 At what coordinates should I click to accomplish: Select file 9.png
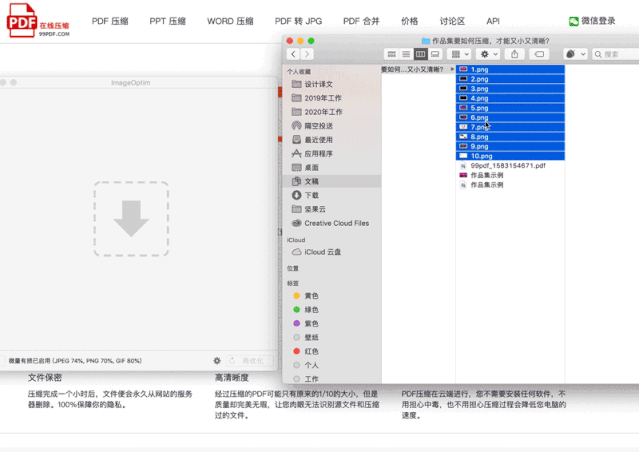(x=510, y=146)
